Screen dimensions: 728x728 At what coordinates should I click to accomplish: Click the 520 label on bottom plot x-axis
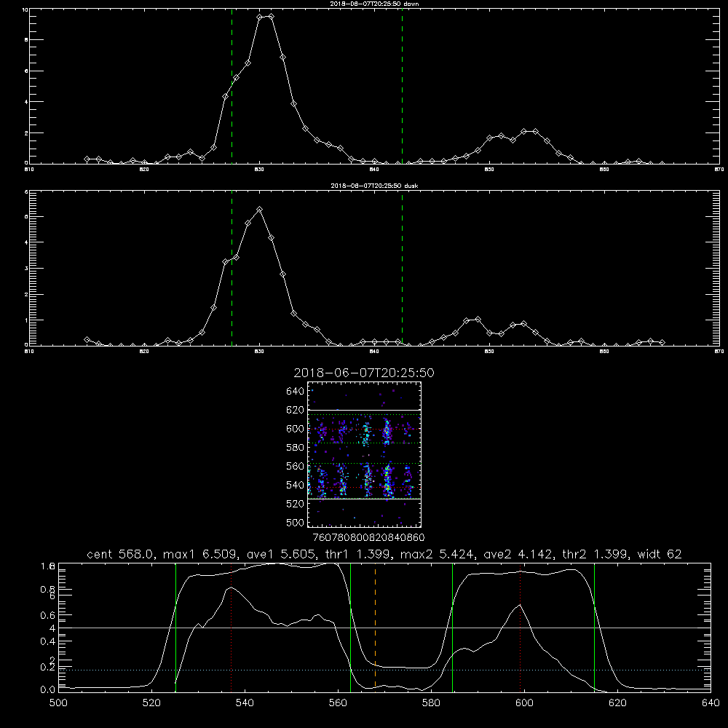[x=151, y=703]
